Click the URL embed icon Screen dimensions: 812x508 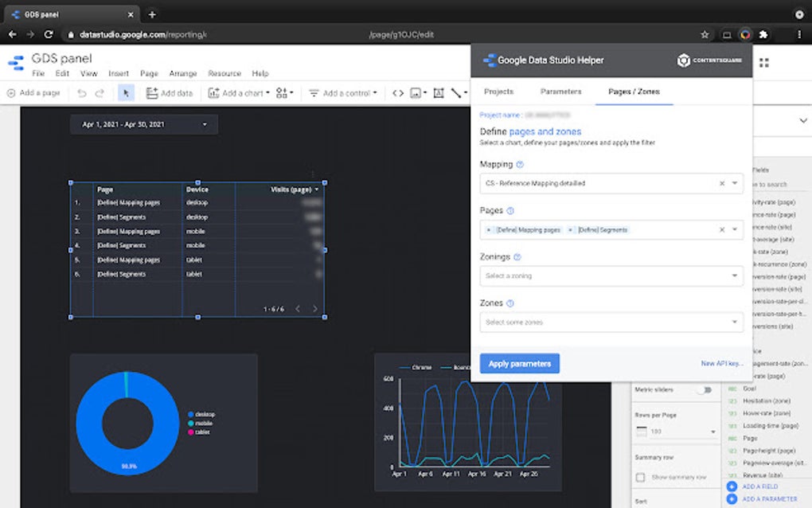[x=396, y=93]
